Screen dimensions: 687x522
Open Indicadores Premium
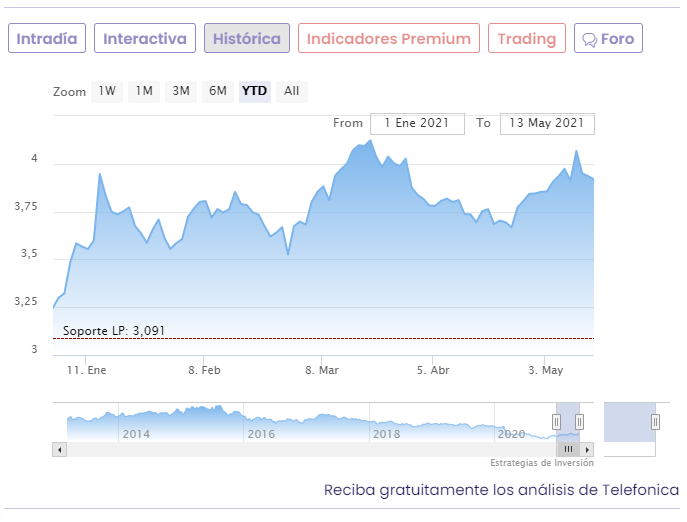point(388,39)
